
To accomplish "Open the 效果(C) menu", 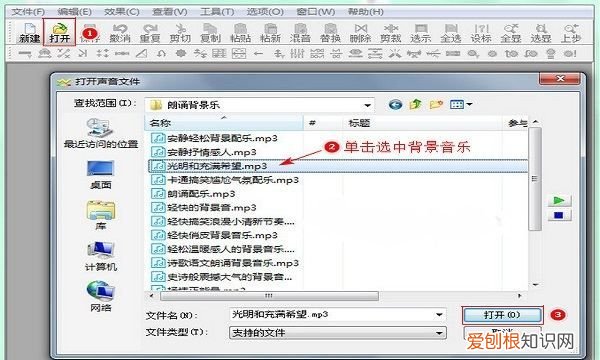I will 122,12.
